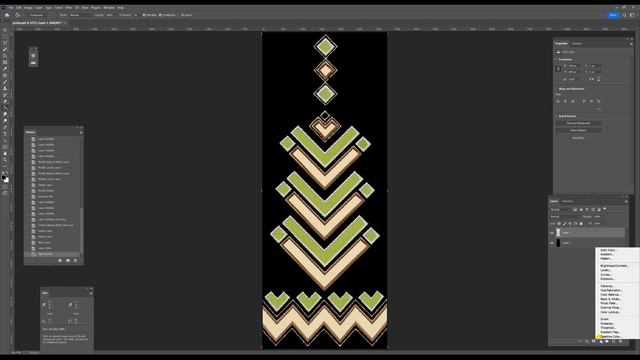
Task: Click more options ellipsis under Align
Action: [x=599, y=109]
